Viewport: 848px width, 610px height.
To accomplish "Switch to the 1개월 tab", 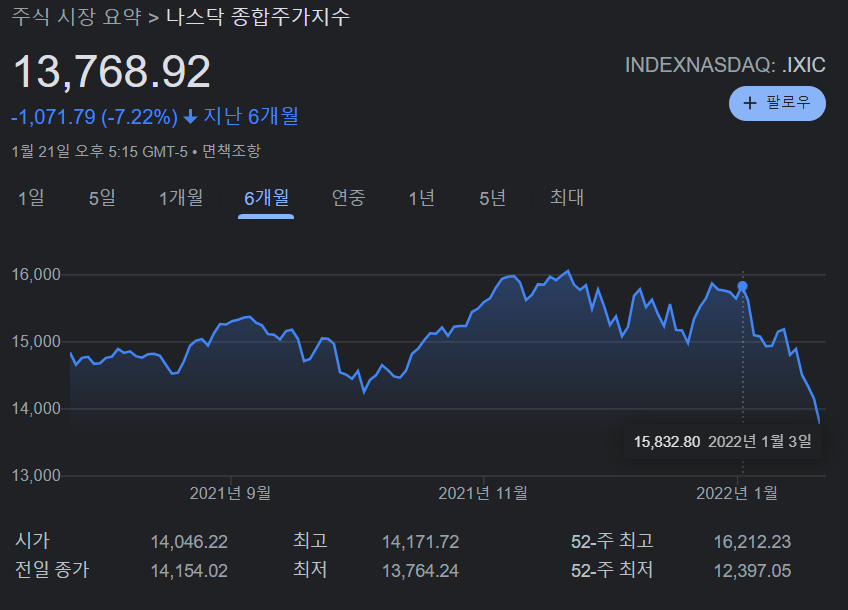I will pyautogui.click(x=181, y=198).
